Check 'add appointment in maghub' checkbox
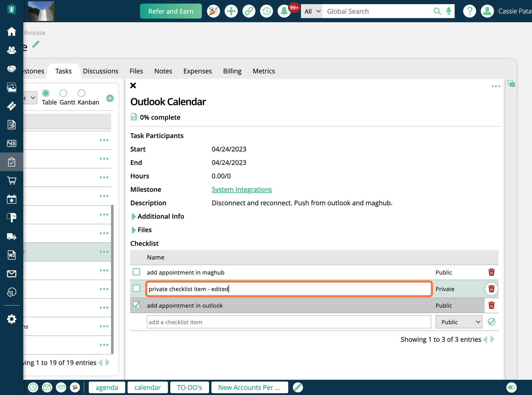This screenshot has height=395, width=532. [x=136, y=272]
